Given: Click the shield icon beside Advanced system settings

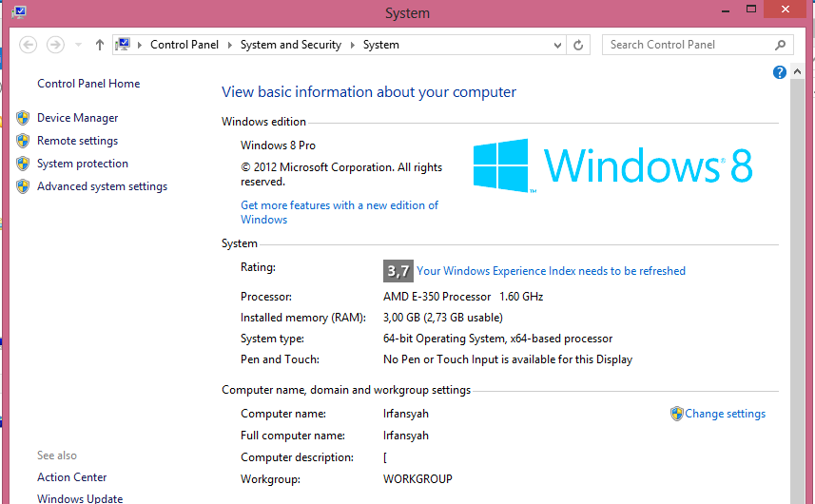Looking at the screenshot, I should 23,186.
